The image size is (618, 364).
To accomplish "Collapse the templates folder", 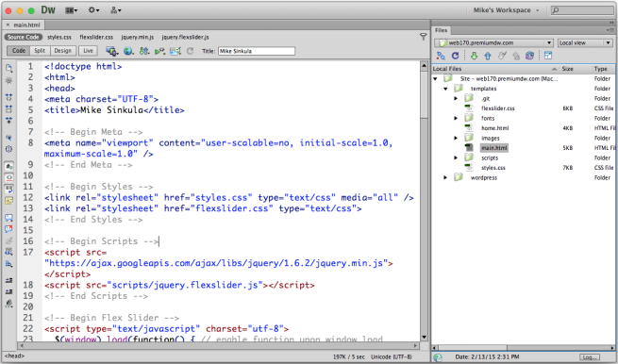I will point(445,89).
